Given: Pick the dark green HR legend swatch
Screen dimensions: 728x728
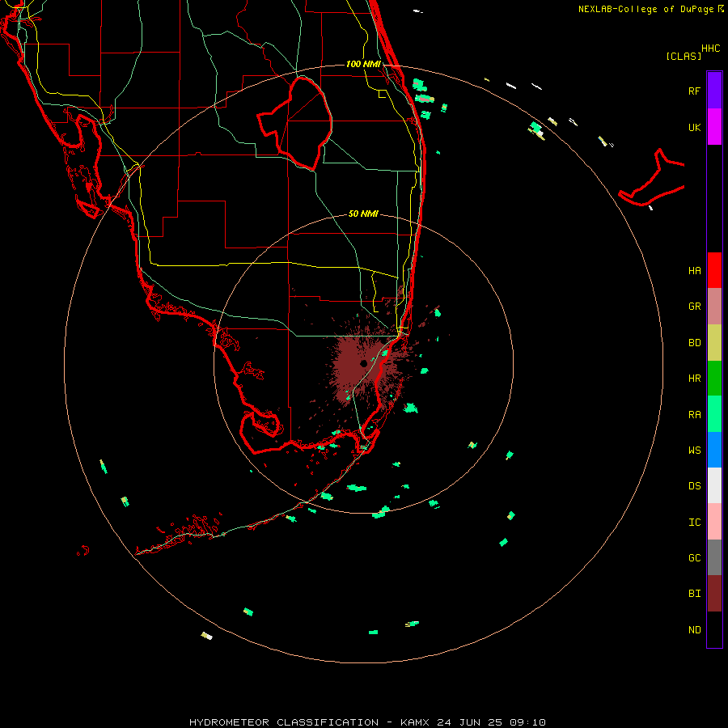Looking at the screenshot, I should pyautogui.click(x=714, y=379).
